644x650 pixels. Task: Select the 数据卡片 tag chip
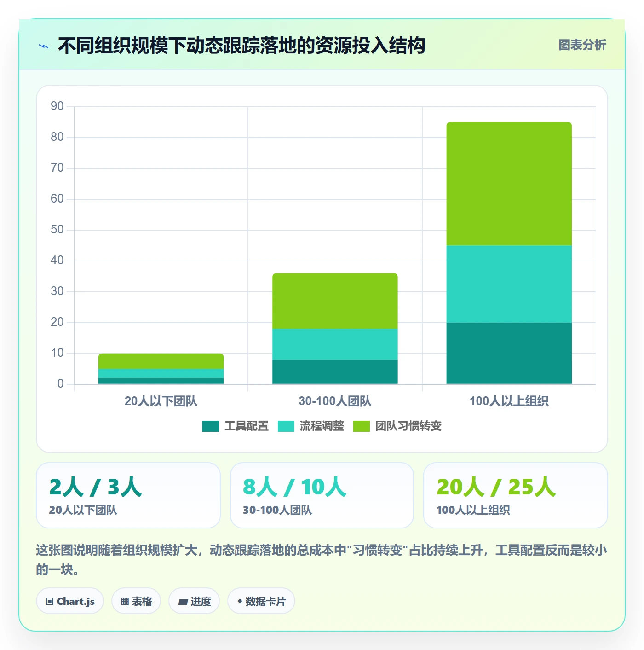[261, 601]
